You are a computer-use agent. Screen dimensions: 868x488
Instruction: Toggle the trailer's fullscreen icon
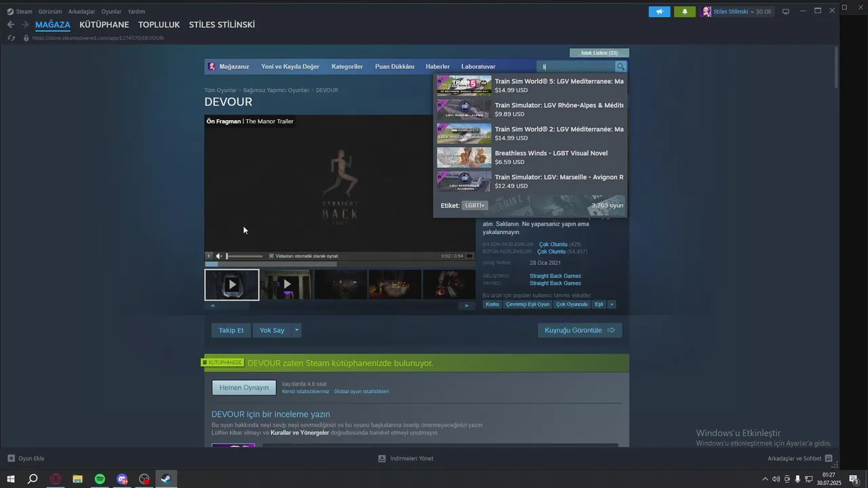tap(469, 256)
